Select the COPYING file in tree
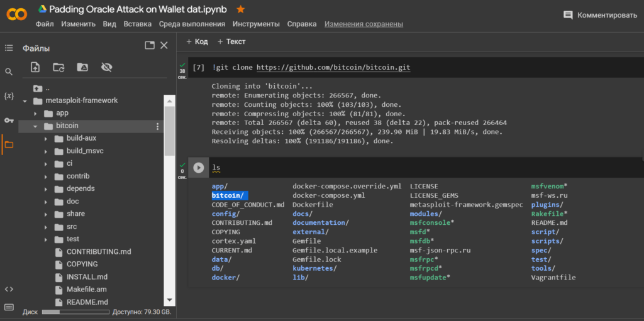 click(x=82, y=264)
